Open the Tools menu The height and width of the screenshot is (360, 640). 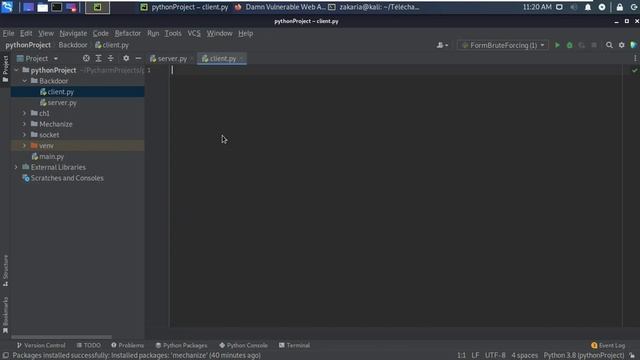coord(173,33)
